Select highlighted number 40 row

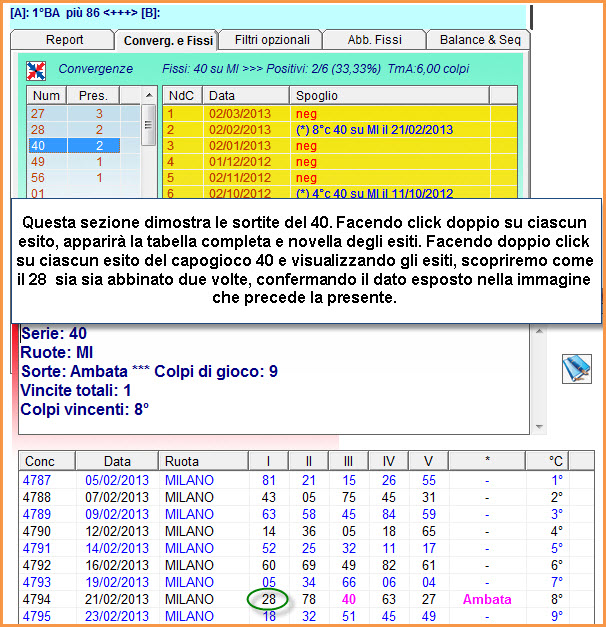tap(74, 146)
